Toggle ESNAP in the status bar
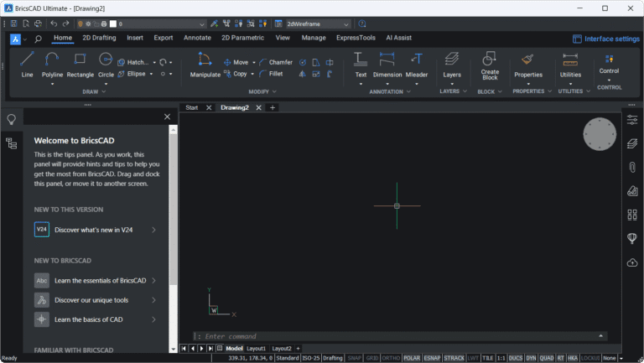This screenshot has width=644, height=363. click(x=432, y=358)
